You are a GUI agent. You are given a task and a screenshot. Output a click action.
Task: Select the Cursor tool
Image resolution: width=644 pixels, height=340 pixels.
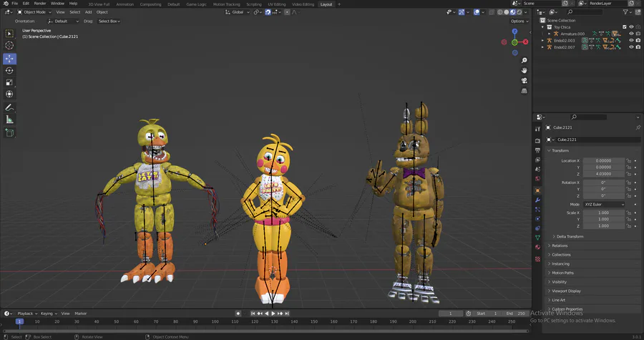coord(9,46)
